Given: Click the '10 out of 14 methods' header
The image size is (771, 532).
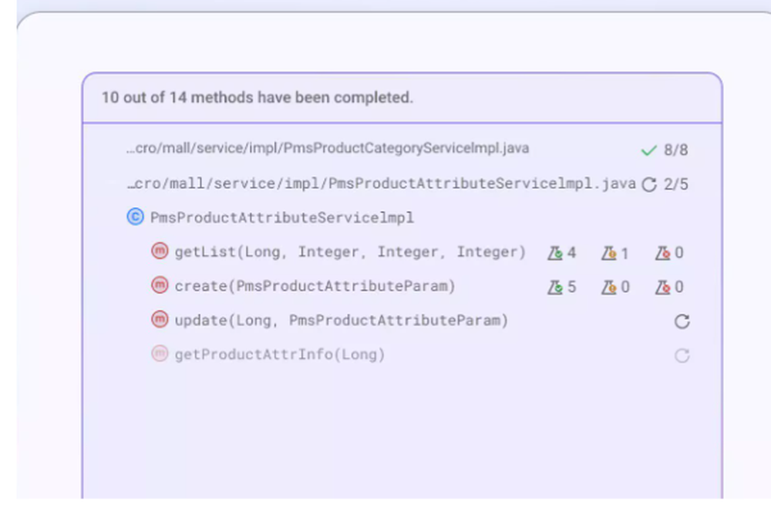Looking at the screenshot, I should pos(258,98).
